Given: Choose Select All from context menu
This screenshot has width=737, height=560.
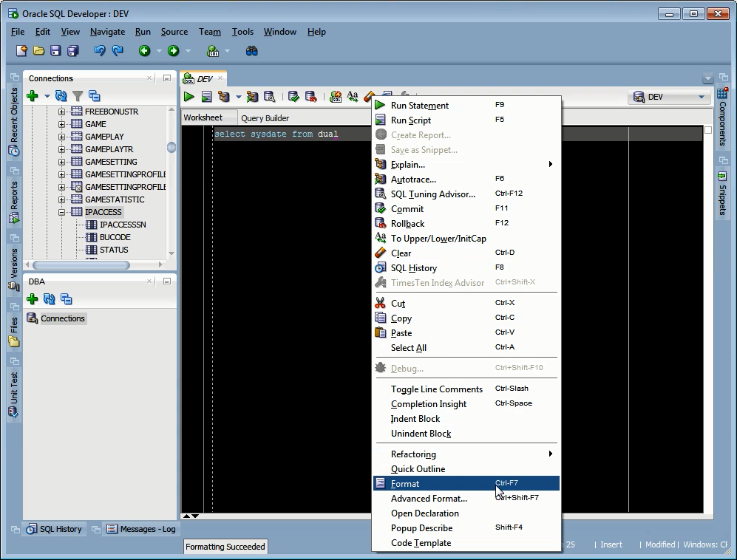Looking at the screenshot, I should (466, 348).
